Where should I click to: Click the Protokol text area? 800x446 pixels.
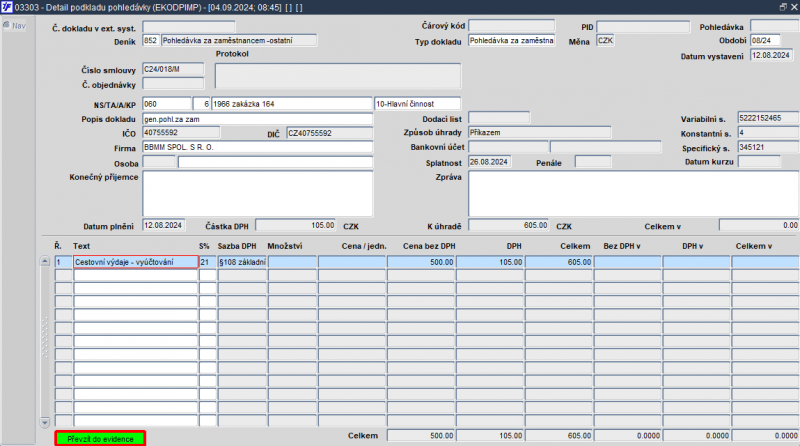coord(338,77)
